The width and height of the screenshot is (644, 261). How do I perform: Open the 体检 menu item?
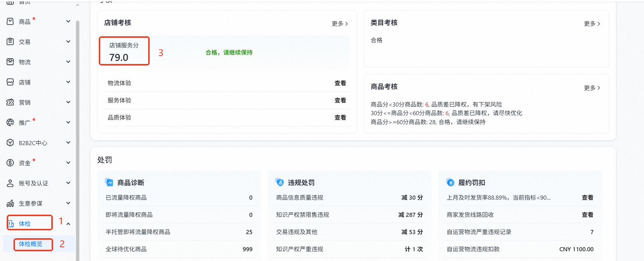click(x=25, y=224)
